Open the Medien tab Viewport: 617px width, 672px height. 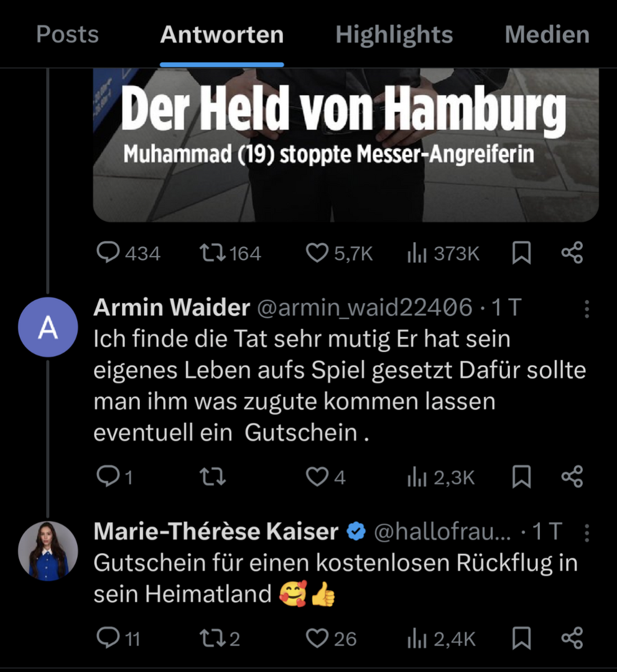[547, 34]
